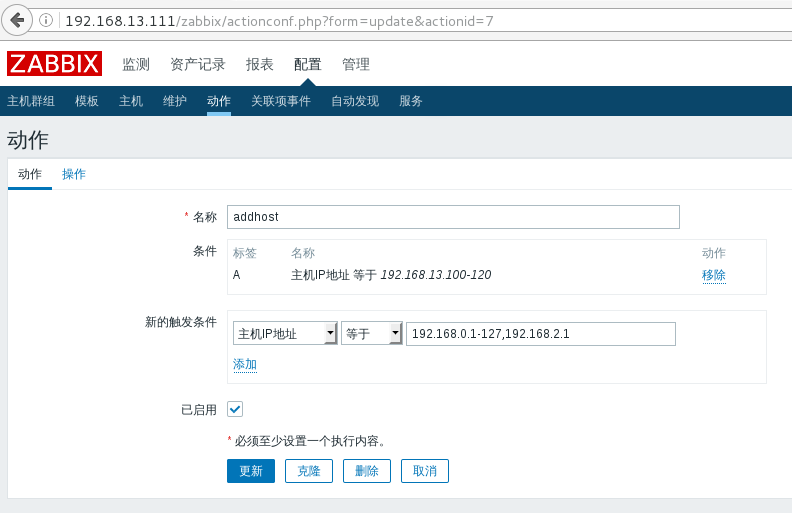Screen dimensions: 792x513
Task: Click the condition text 192.168.13.100-120
Action: point(436,275)
